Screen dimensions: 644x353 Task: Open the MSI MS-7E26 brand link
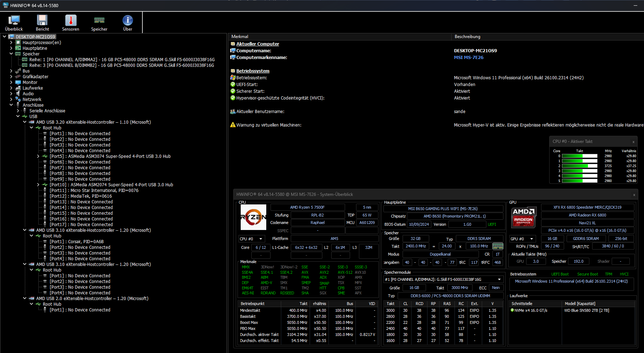(469, 58)
